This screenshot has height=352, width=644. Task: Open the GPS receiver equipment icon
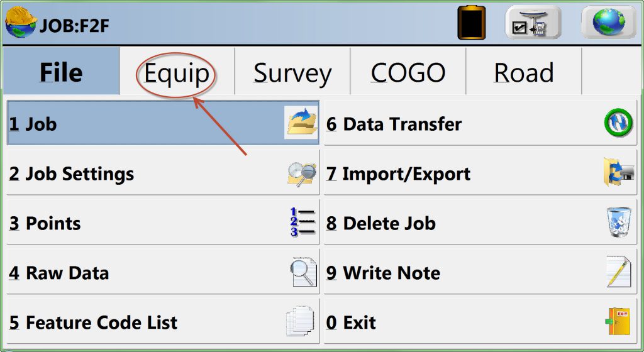pyautogui.click(x=533, y=23)
